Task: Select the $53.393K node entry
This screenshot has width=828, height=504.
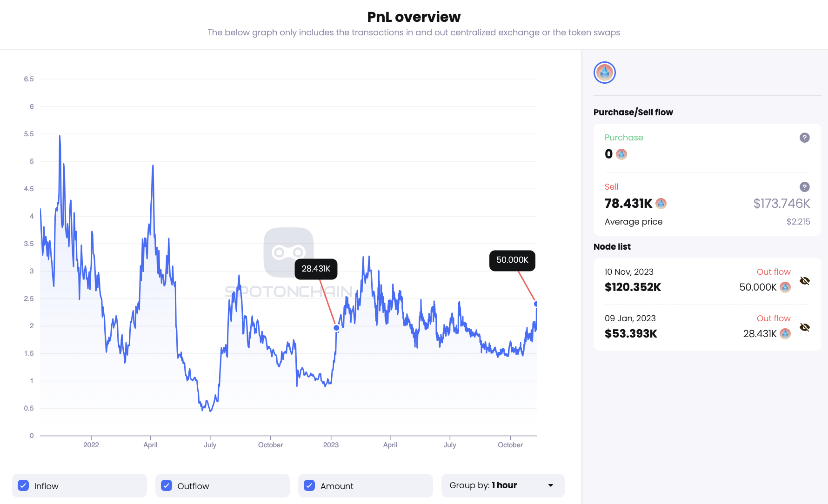Action: point(631,334)
